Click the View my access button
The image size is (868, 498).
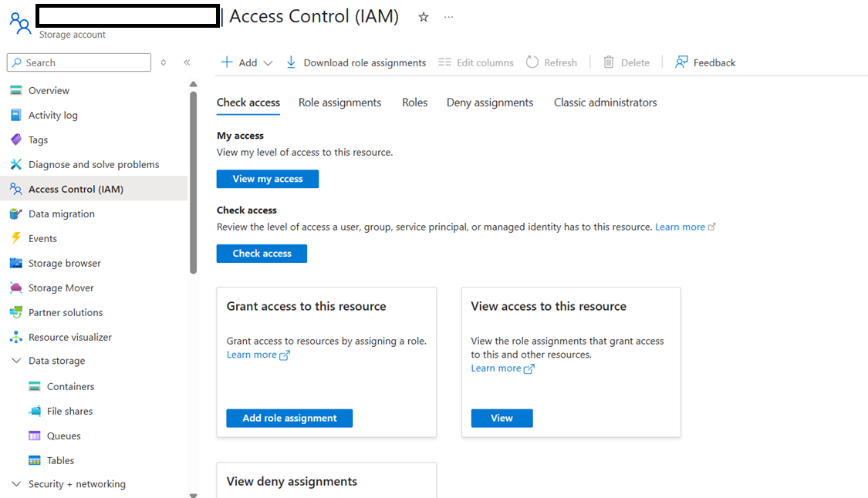point(267,178)
